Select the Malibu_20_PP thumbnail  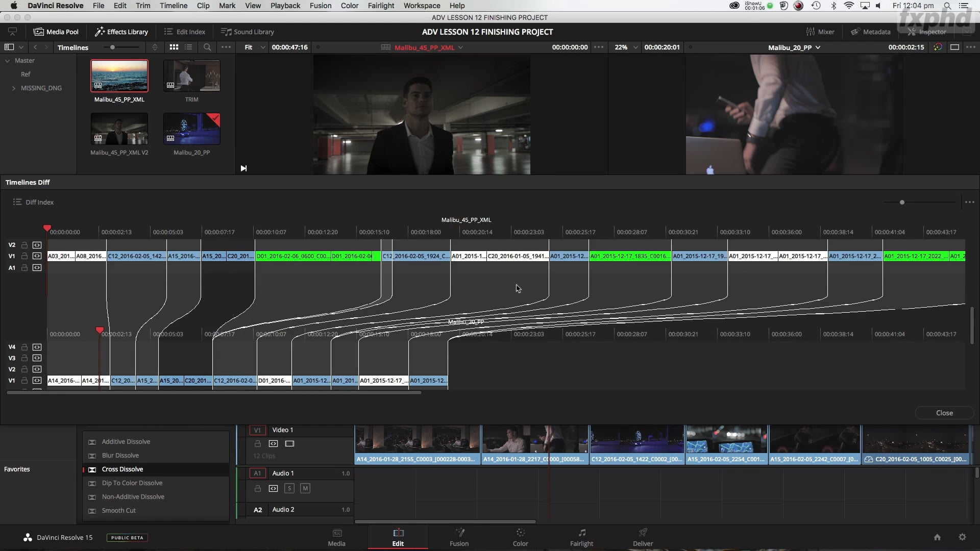(x=191, y=129)
